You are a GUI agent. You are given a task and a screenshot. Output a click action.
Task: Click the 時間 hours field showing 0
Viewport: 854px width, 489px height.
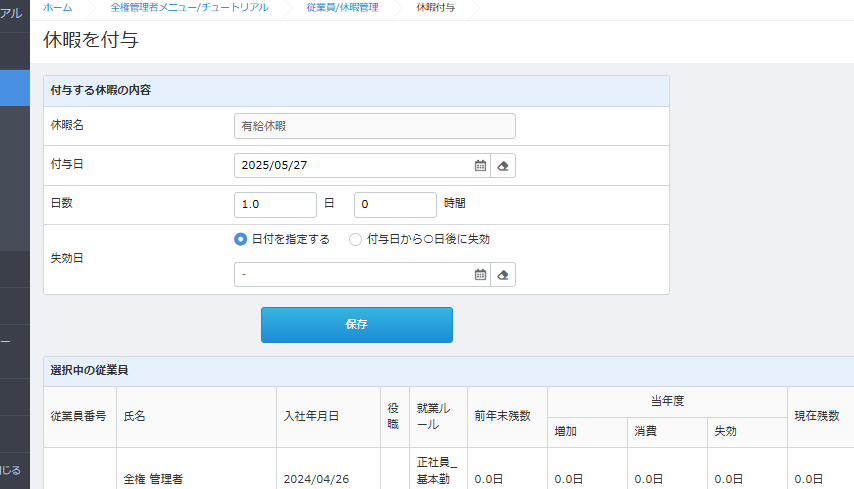[395, 204]
